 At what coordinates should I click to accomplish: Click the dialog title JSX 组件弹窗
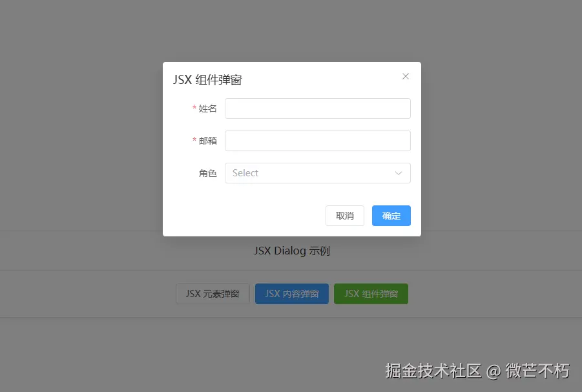point(207,79)
